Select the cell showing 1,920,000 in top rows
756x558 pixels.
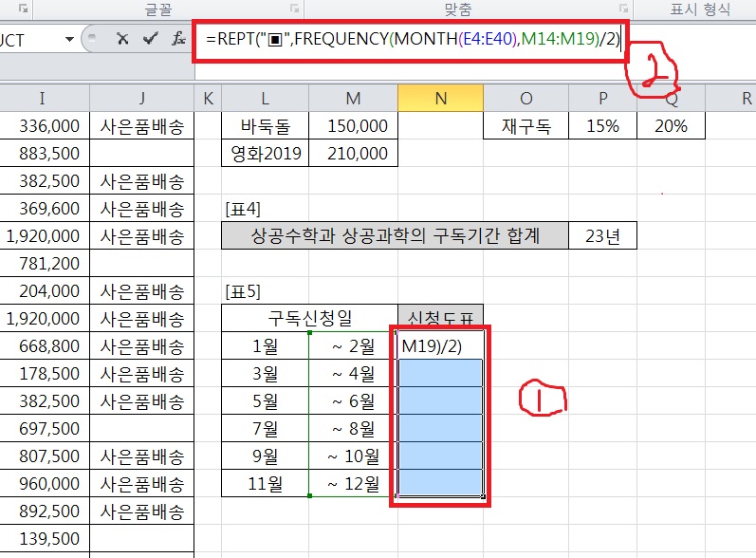pyautogui.click(x=46, y=236)
